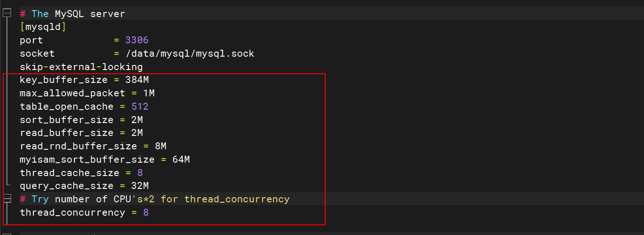The height and width of the screenshot is (235, 644).
Task: Click the comment about CPU's*2 thread_concurrency
Action: click(155, 199)
